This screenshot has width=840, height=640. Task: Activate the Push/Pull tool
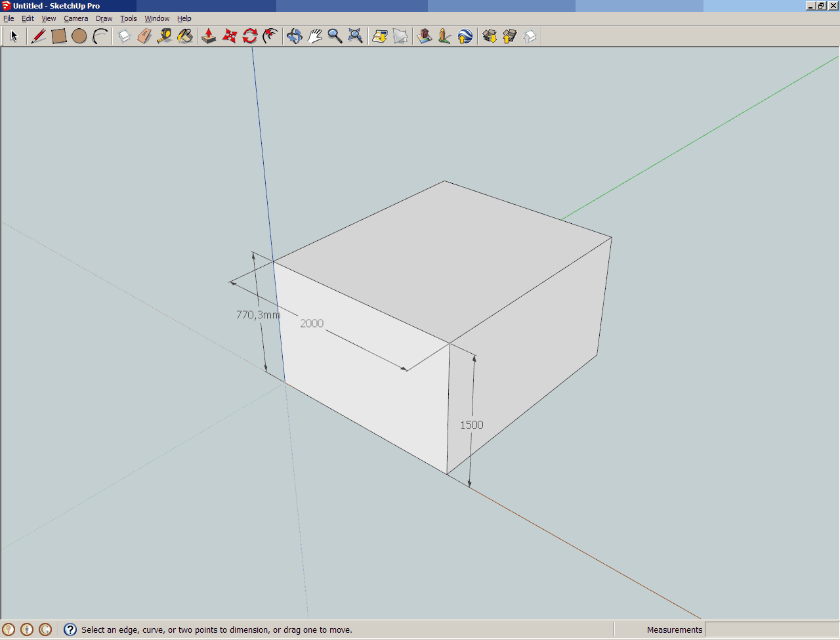[209, 36]
